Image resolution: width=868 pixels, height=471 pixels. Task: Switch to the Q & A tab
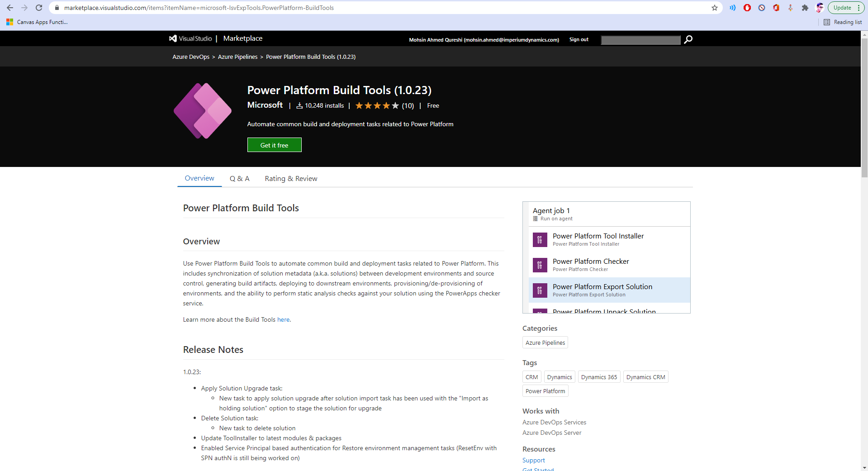239,178
